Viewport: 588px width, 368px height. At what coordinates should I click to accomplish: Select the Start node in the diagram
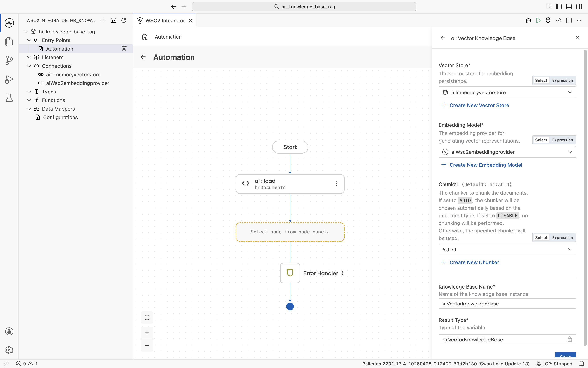(290, 147)
